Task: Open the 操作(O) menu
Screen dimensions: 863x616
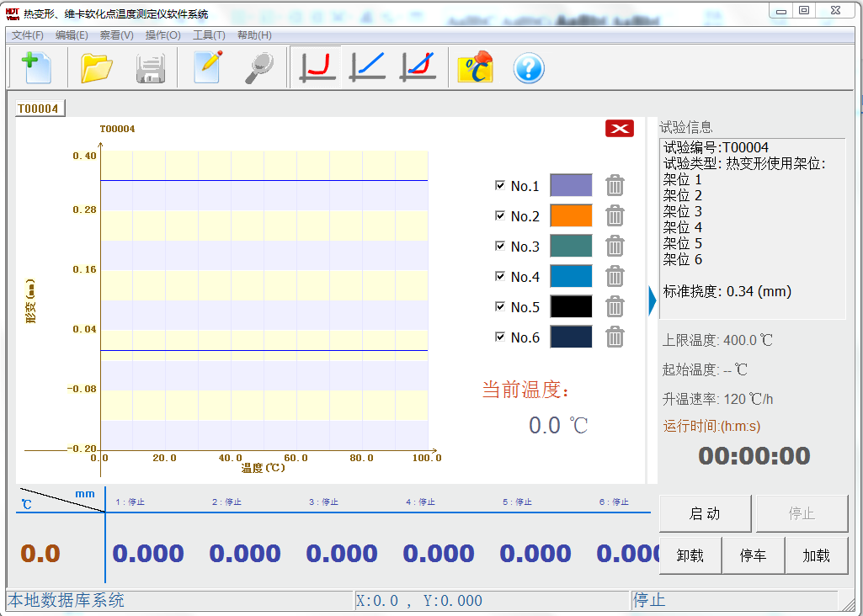Action: coord(162,35)
